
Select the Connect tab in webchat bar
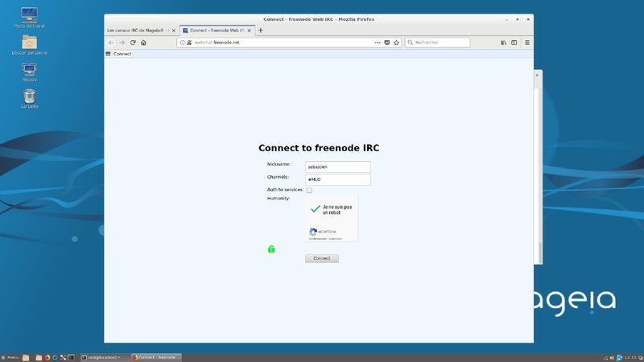122,54
